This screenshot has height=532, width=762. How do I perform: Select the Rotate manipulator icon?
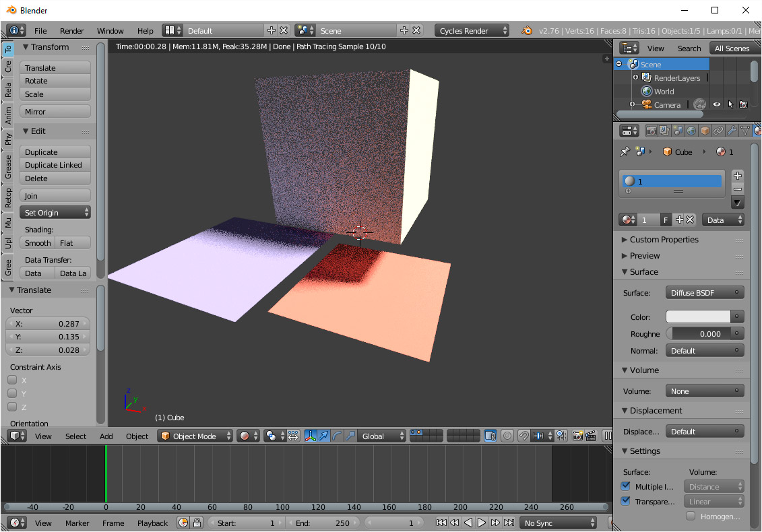(x=338, y=436)
